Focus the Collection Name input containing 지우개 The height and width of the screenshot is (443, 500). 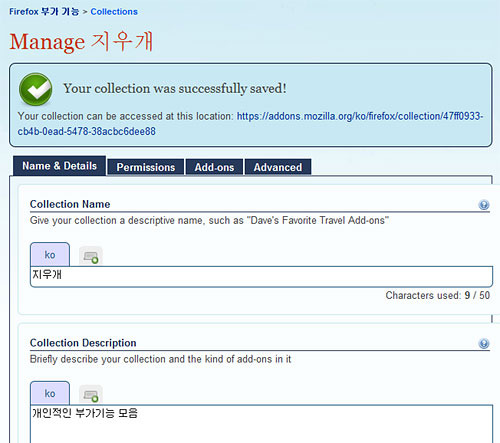[x=261, y=276]
